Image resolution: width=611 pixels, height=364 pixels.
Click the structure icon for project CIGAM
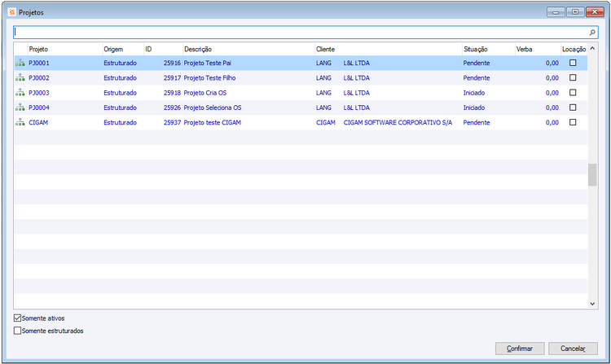20,122
